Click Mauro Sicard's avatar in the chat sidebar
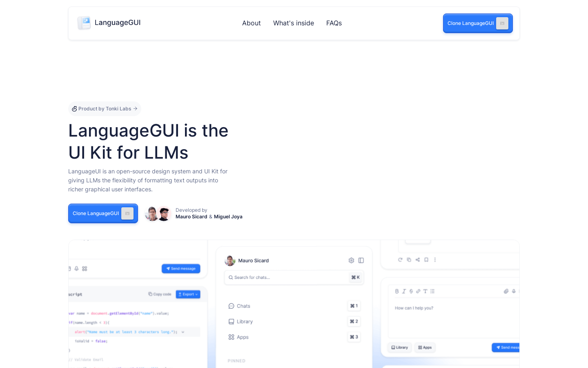 point(230,260)
